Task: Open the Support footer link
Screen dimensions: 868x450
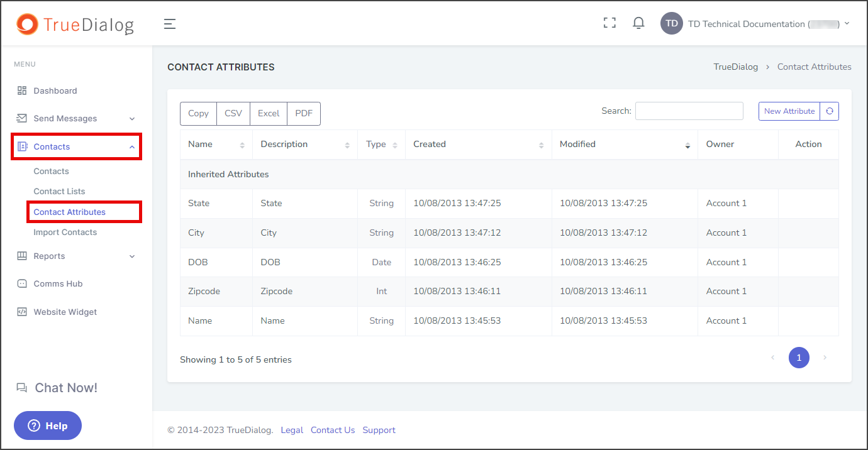Action: tap(379, 430)
